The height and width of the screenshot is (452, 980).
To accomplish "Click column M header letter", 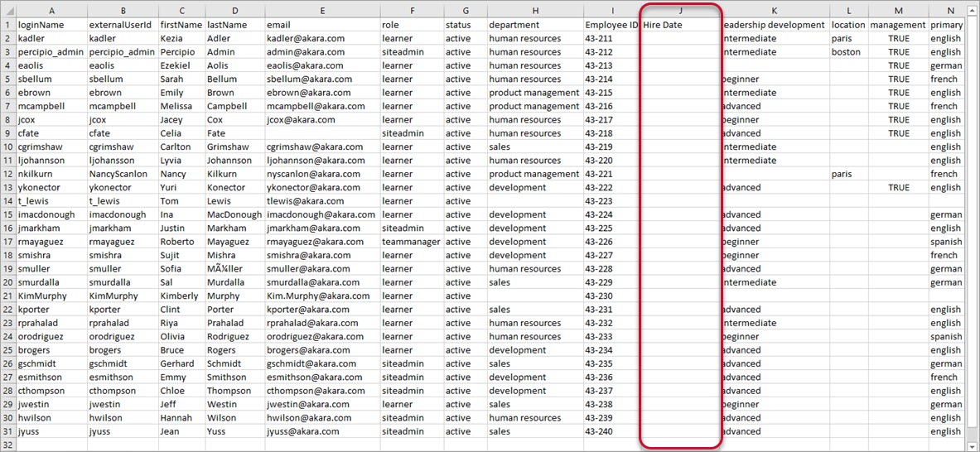I will pyautogui.click(x=898, y=11).
